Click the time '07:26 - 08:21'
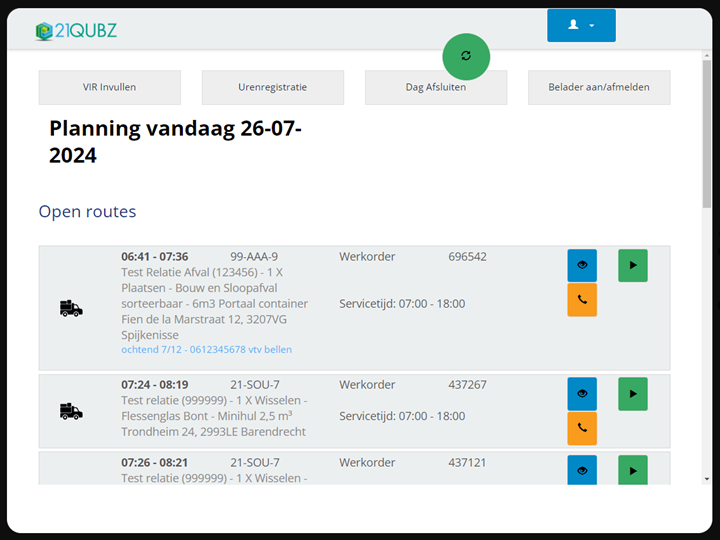 coord(155,463)
